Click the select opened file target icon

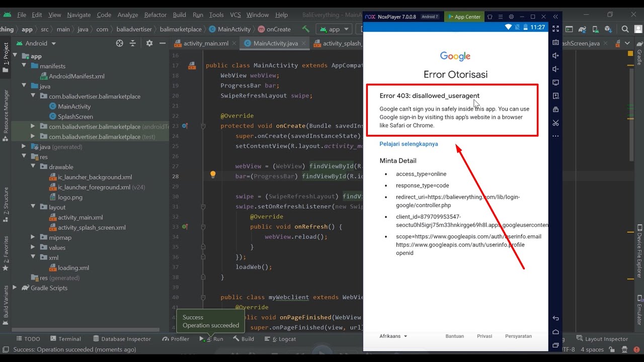pos(120,43)
